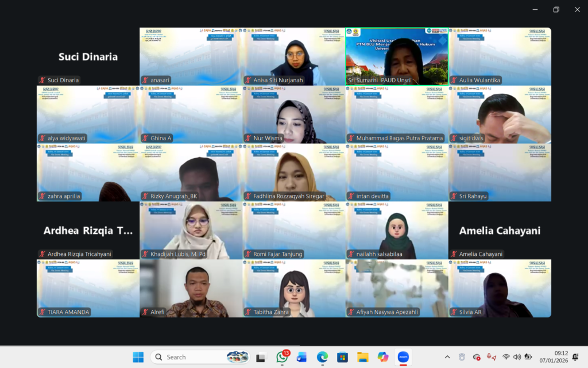Open WhatsApp from the taskbar
The width and height of the screenshot is (588, 368).
click(281, 357)
